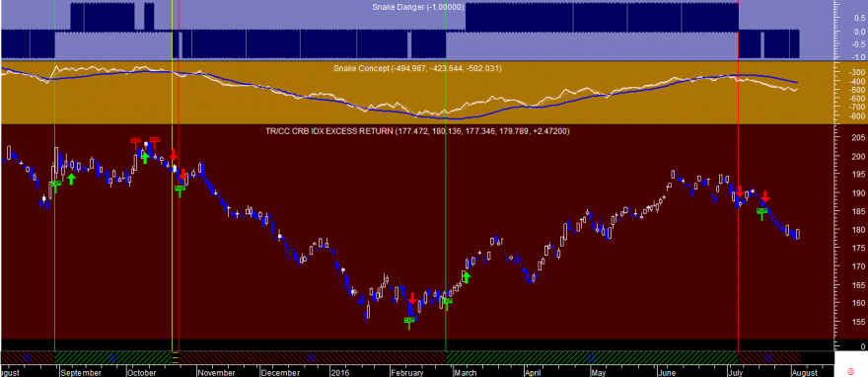The image size is (868, 377).
Task: Click the 205 value on price axis
Action: coord(858,138)
